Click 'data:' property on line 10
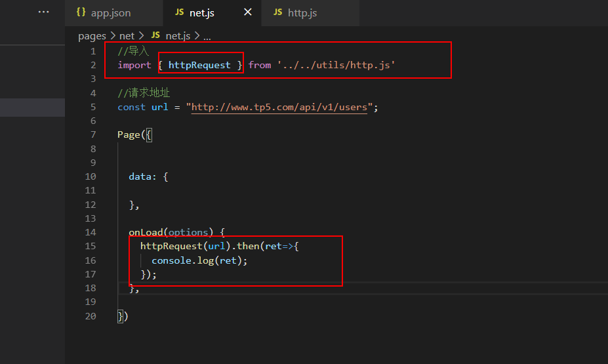Image resolution: width=608 pixels, height=364 pixels. coord(142,177)
